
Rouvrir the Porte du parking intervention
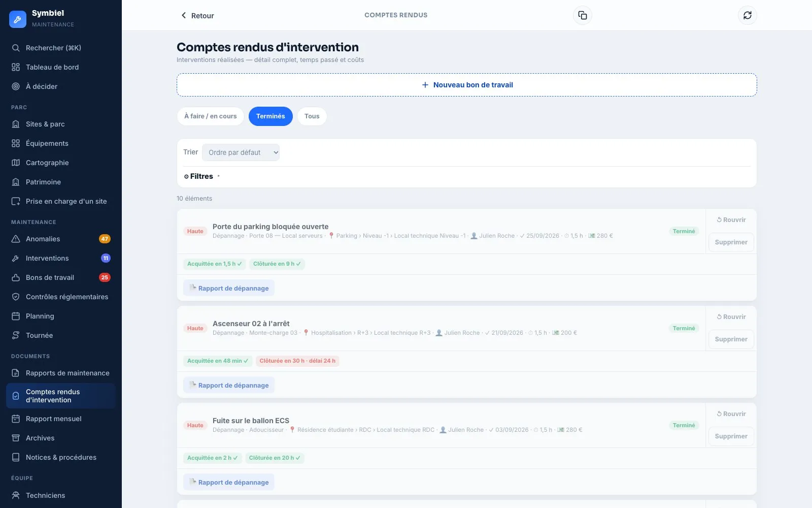[731, 220]
